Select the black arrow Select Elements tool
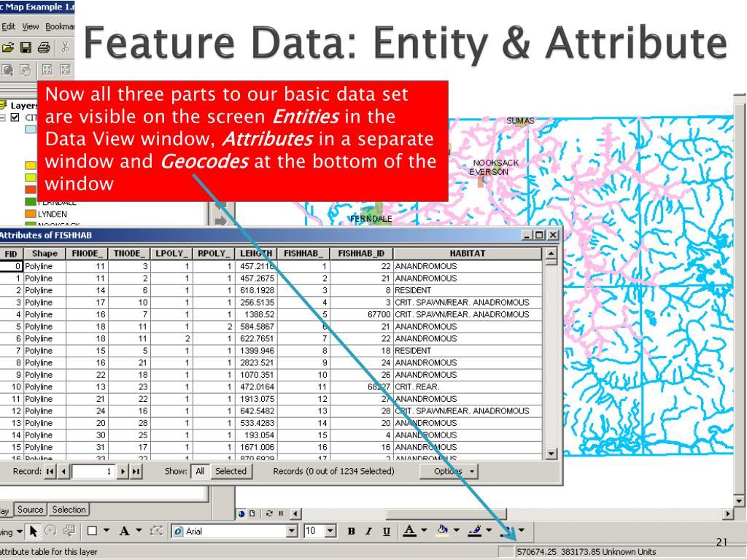Screen dimensions: 747x560 tap(34, 531)
